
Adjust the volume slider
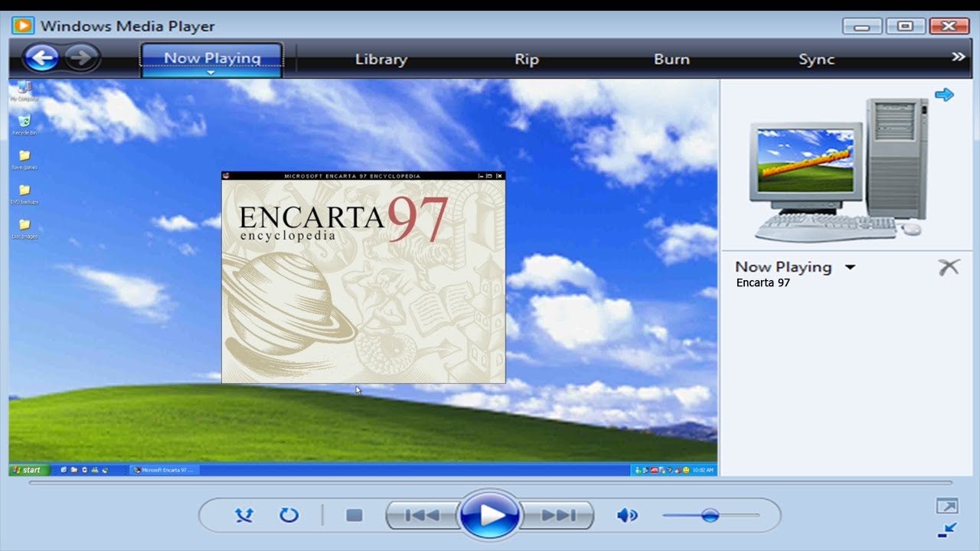710,515
